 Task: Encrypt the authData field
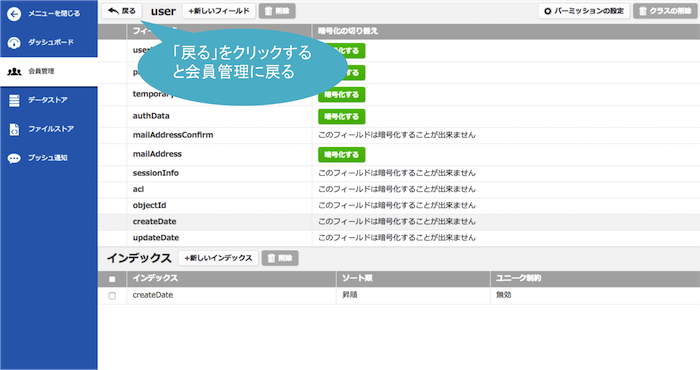click(342, 116)
